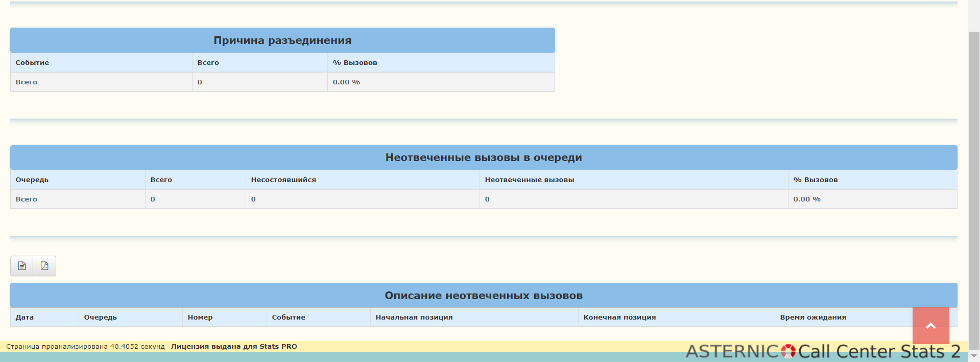The height and width of the screenshot is (362, 980).
Task: Click the Неотвеченные вызовы column header
Action: click(x=530, y=180)
